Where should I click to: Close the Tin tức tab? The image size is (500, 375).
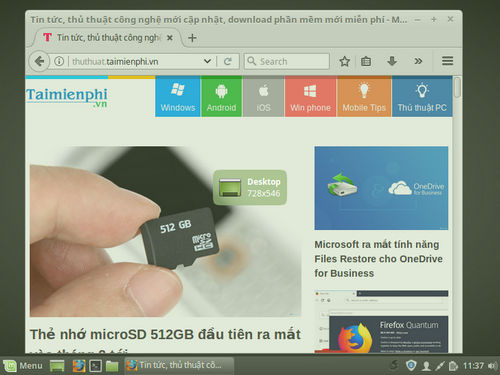(x=170, y=38)
